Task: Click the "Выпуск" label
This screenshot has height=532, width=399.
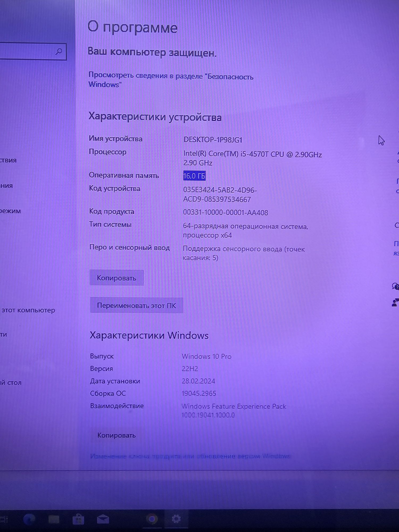Action: [x=102, y=356]
